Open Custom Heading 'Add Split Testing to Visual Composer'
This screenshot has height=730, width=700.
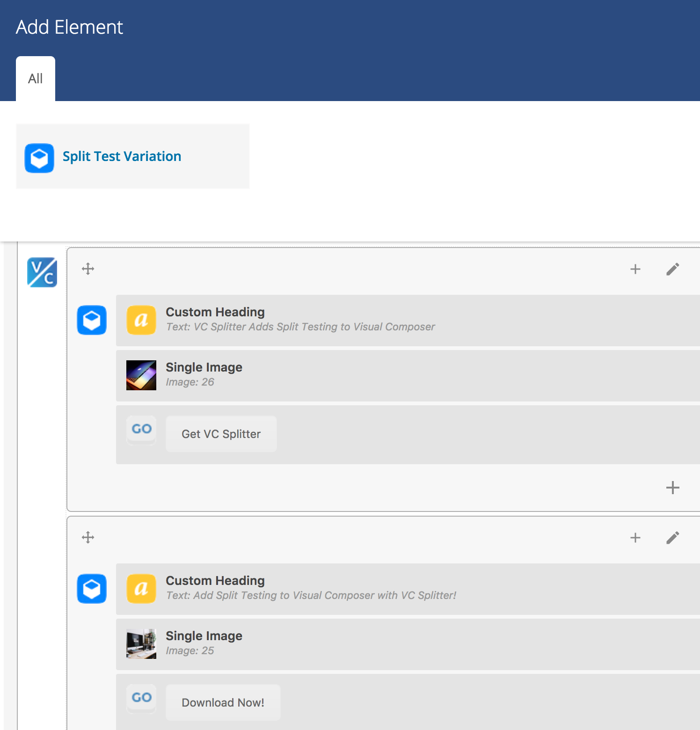tap(408, 589)
